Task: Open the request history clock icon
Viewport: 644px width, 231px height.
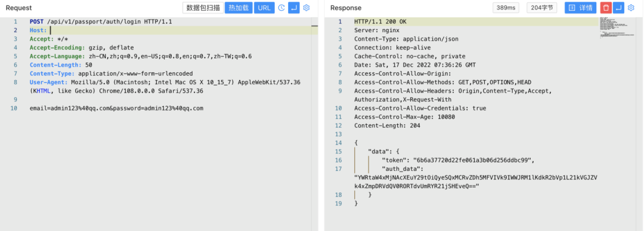Action: pos(281,8)
